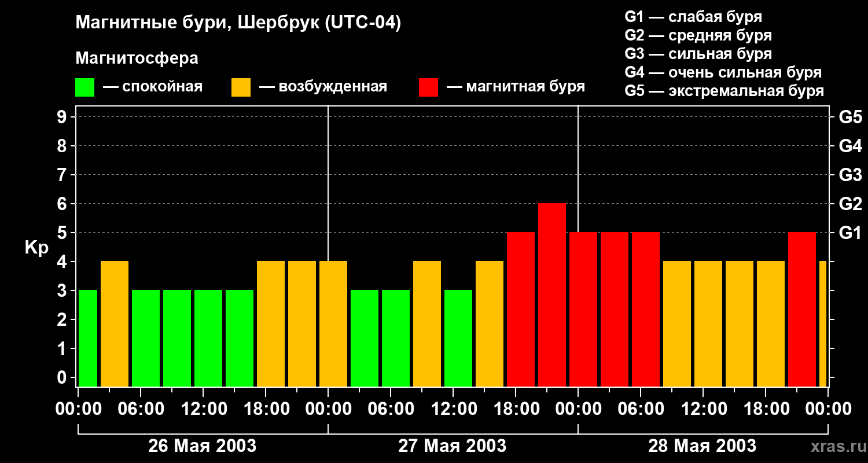Click the narrow green bar at the chart's start

[x=88, y=338]
